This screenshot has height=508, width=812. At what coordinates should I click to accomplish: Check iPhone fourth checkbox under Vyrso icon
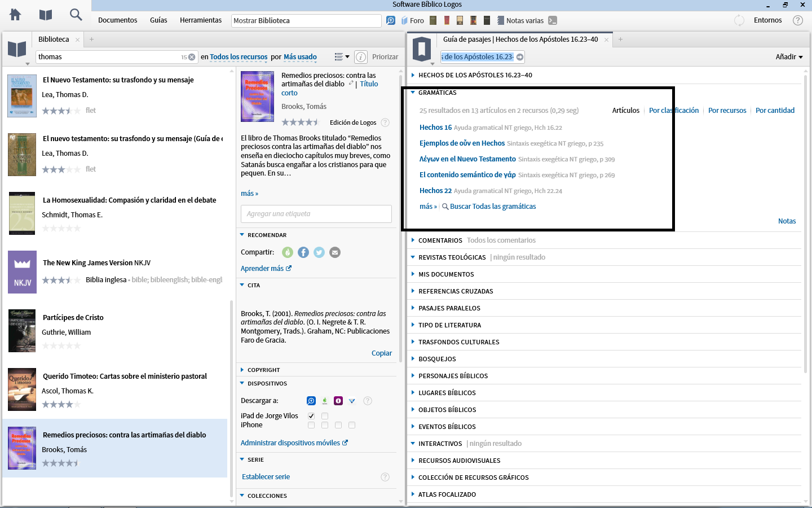point(352,425)
